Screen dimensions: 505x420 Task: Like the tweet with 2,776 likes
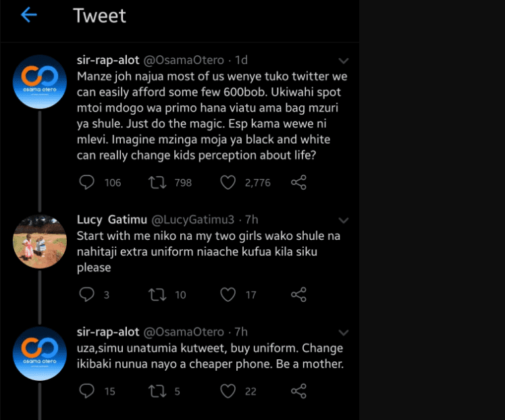(x=228, y=182)
